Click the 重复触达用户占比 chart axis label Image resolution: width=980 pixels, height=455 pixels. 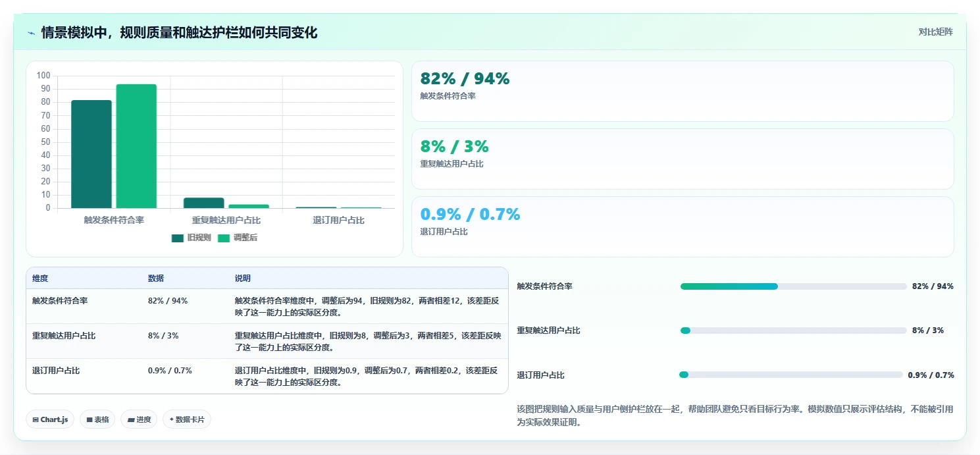click(x=226, y=220)
